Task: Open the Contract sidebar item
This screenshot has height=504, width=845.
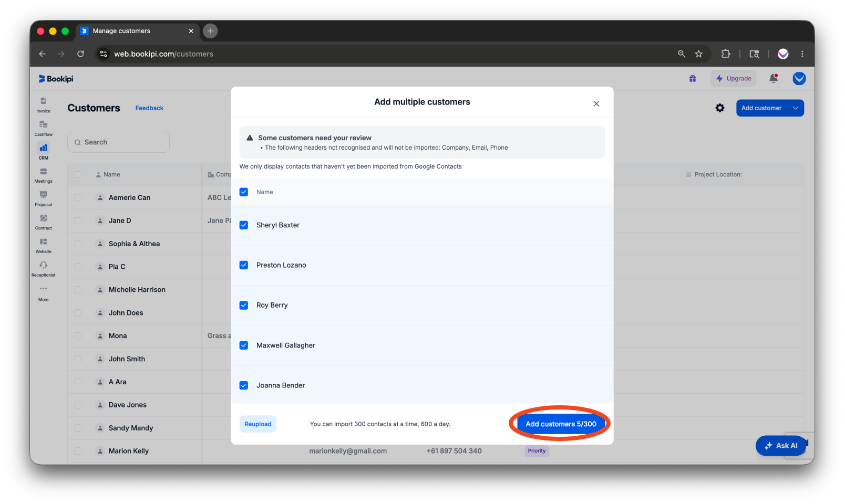Action: 43,222
